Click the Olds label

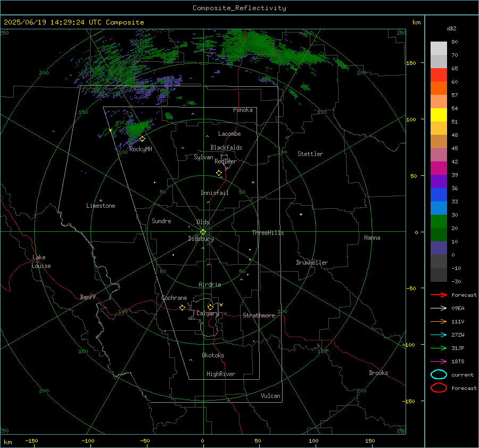pos(203,222)
